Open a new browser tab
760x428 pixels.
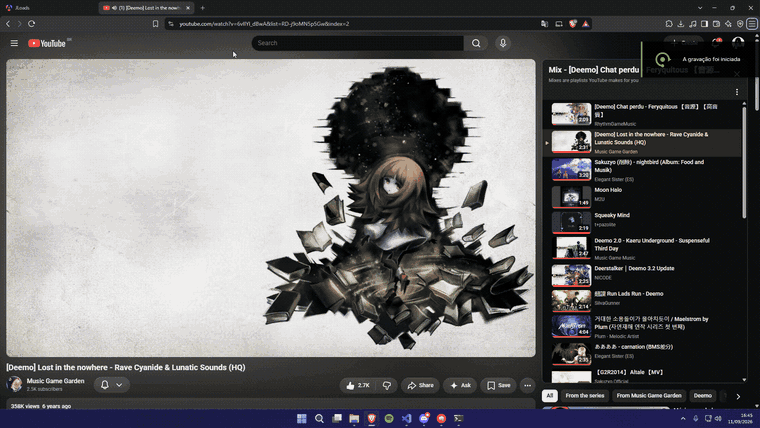point(203,8)
